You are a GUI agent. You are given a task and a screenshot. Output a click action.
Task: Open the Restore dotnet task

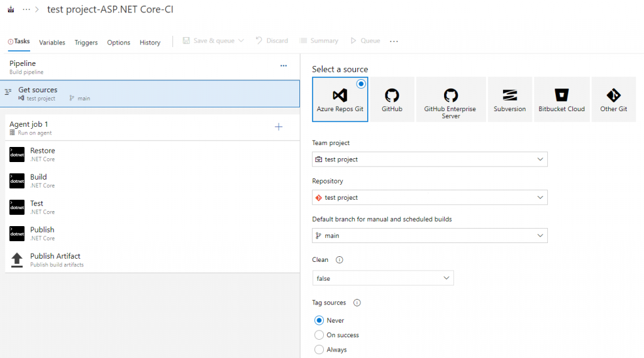(152, 155)
